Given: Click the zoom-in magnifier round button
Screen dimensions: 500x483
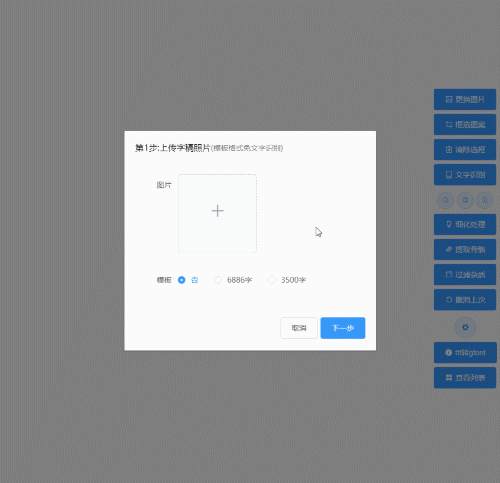Looking at the screenshot, I should coord(484,200).
